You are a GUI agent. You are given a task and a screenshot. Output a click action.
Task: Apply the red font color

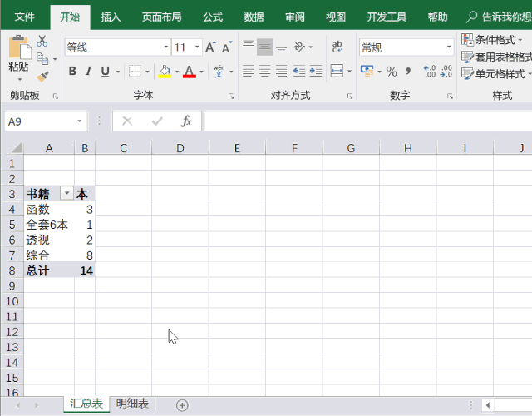[190, 72]
